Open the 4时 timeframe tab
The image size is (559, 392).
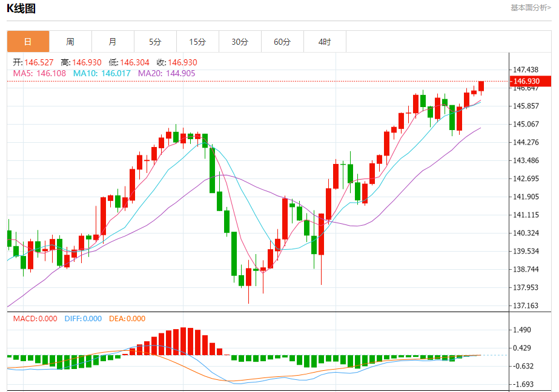(x=325, y=42)
